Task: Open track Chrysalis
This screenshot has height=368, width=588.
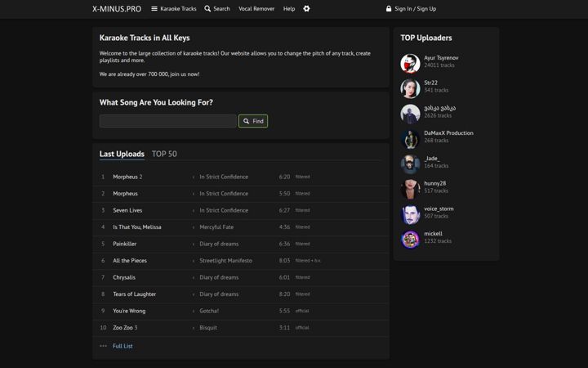Action: coord(124,277)
